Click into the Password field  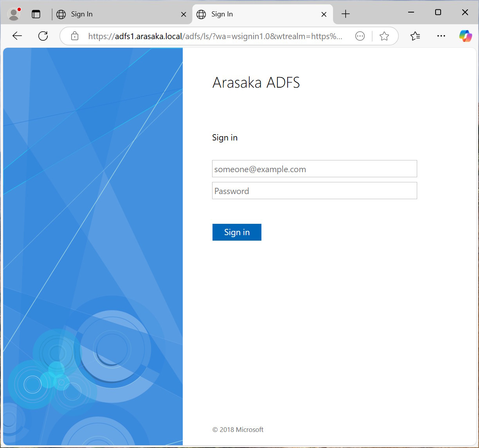314,191
